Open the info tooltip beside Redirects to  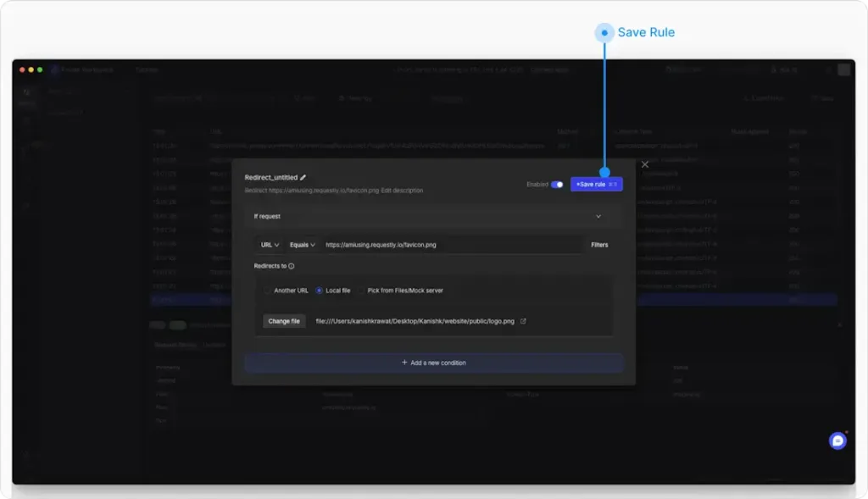pyautogui.click(x=292, y=267)
